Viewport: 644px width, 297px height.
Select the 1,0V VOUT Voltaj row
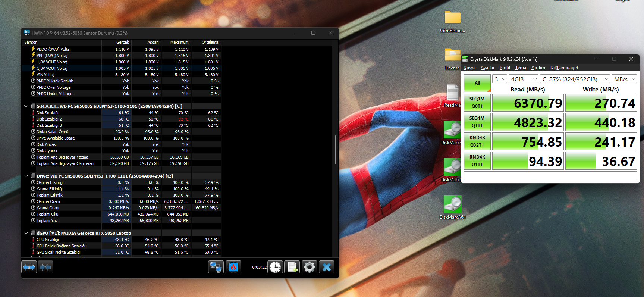(x=121, y=68)
